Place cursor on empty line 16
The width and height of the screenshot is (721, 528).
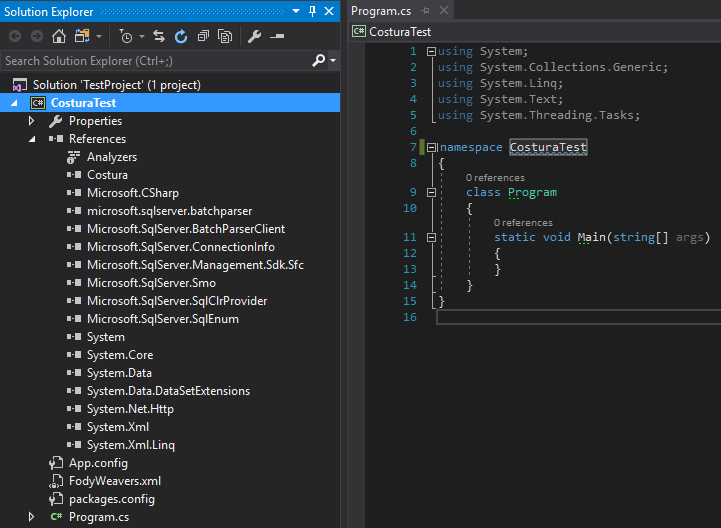pos(578,317)
